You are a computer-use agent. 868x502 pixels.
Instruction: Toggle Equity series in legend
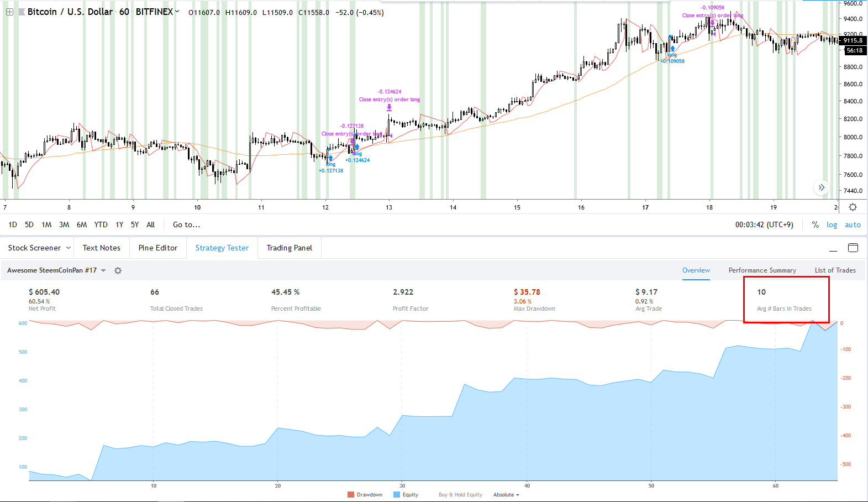406,495
